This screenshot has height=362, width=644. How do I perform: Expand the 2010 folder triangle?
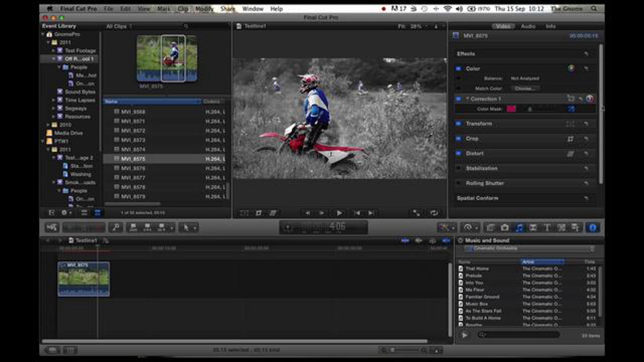(48, 125)
